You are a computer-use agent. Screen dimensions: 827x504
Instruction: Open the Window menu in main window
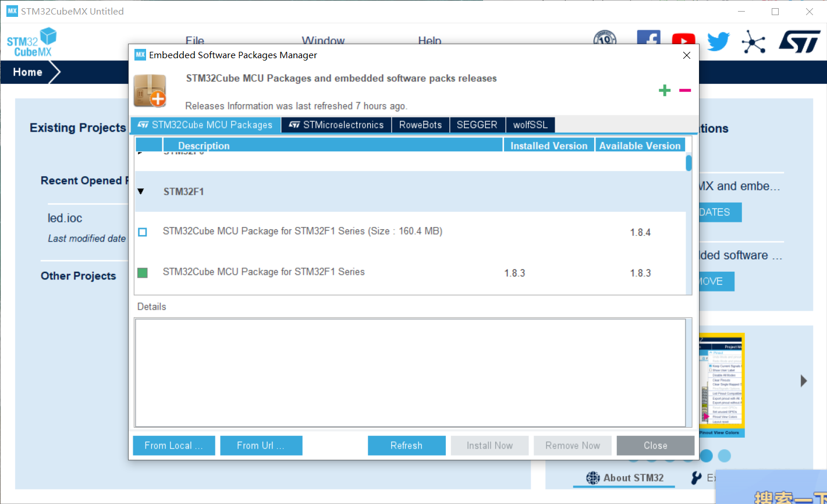pyautogui.click(x=323, y=41)
